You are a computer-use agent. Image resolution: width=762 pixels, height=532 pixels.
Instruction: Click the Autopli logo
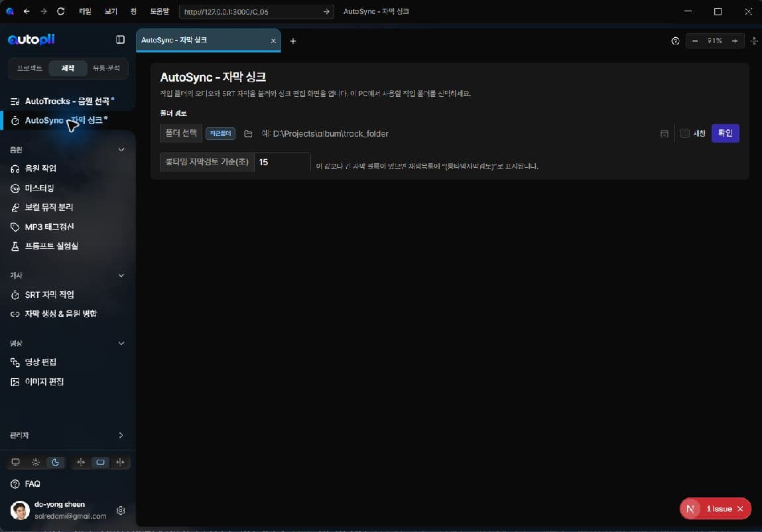[31, 39]
